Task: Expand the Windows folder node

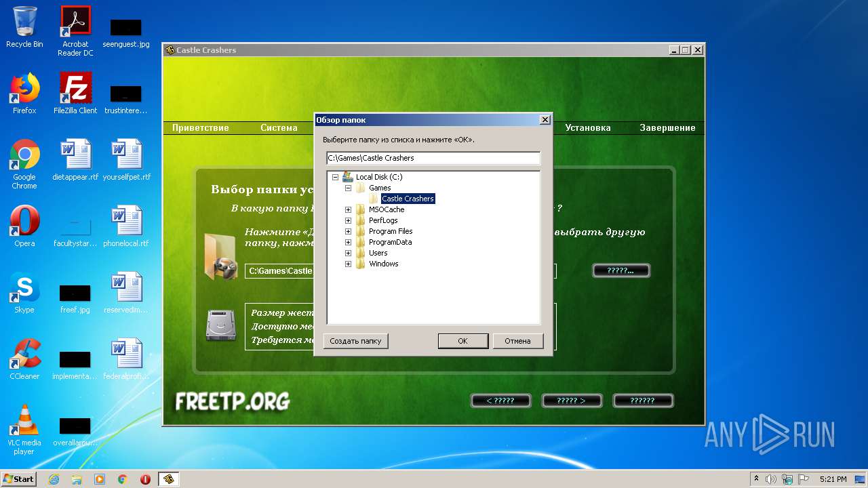Action: point(348,264)
